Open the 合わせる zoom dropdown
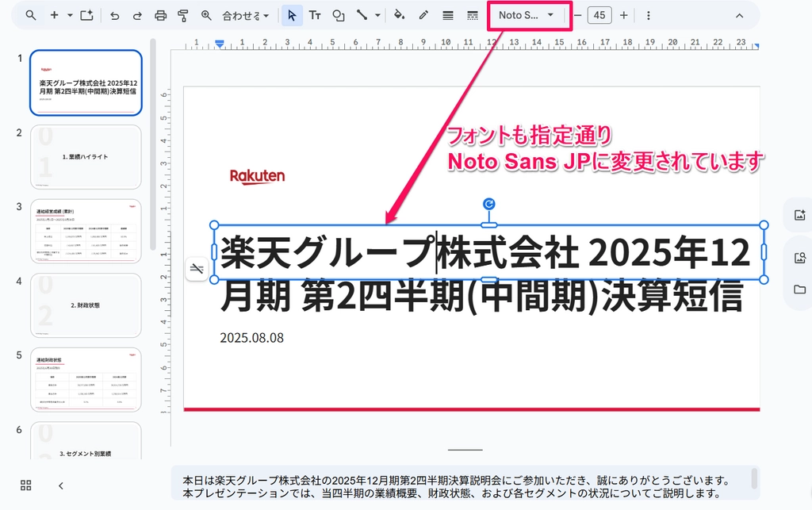The height and width of the screenshot is (510, 812). click(x=246, y=16)
